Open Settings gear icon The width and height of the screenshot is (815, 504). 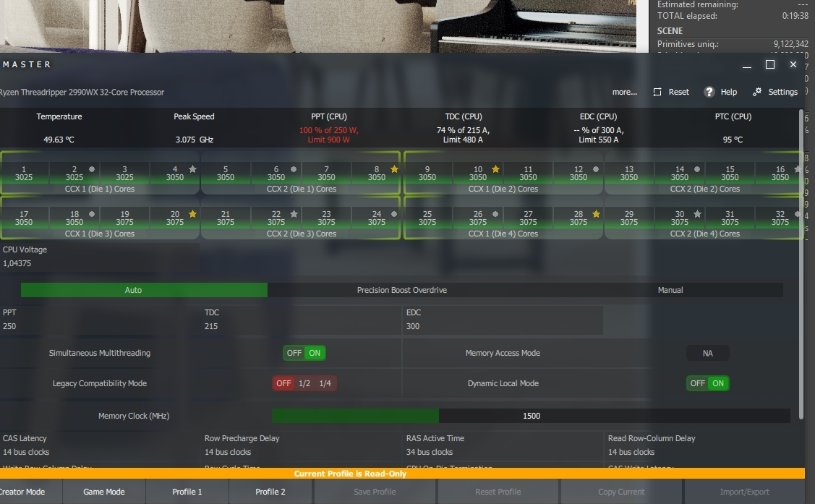pos(756,92)
